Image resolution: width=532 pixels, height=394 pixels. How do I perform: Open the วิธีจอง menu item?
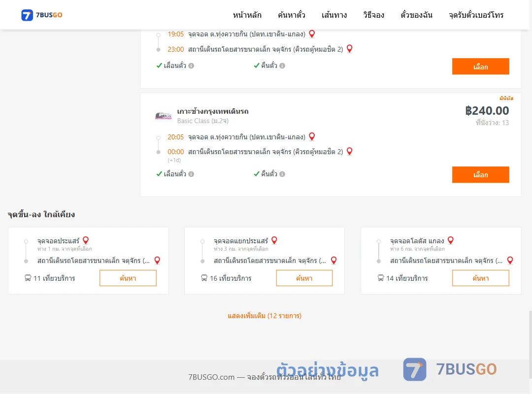[x=373, y=15]
